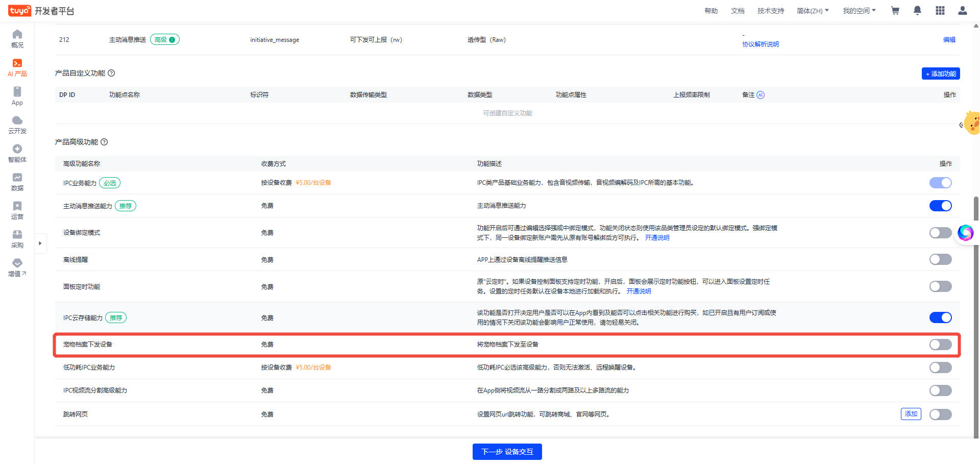Expand the collapsed sidebar arrow handle
Image resolution: width=980 pixels, height=465 pixels.
coord(40,243)
